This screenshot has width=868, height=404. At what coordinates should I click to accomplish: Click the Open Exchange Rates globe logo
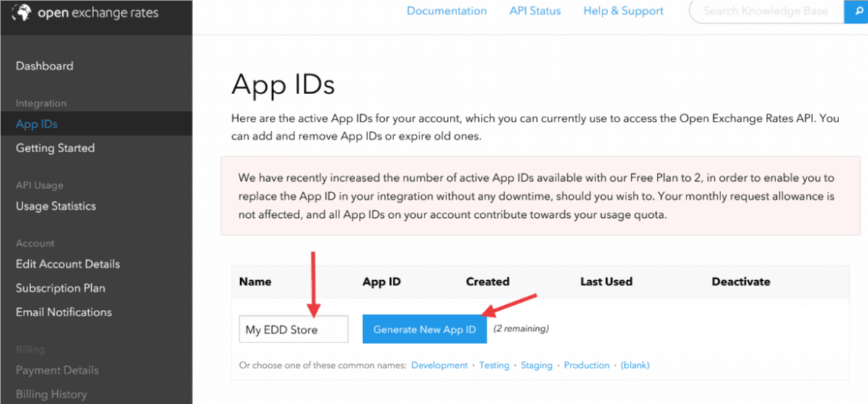(x=25, y=13)
